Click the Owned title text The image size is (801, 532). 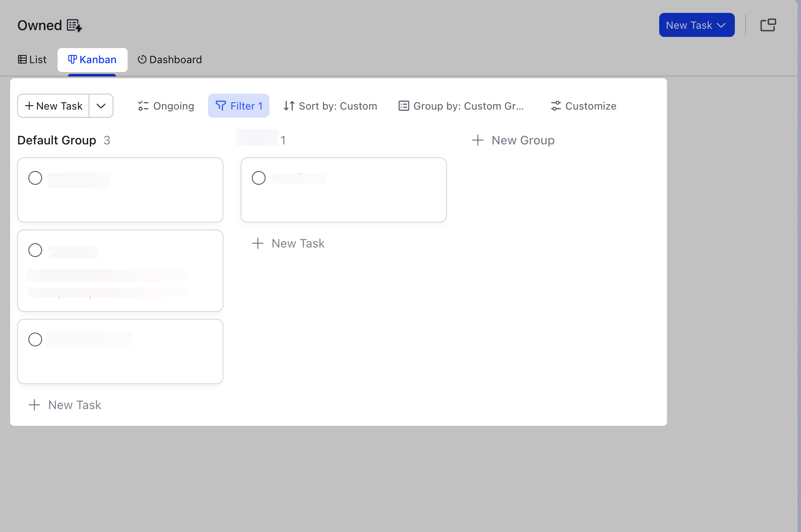pyautogui.click(x=40, y=25)
